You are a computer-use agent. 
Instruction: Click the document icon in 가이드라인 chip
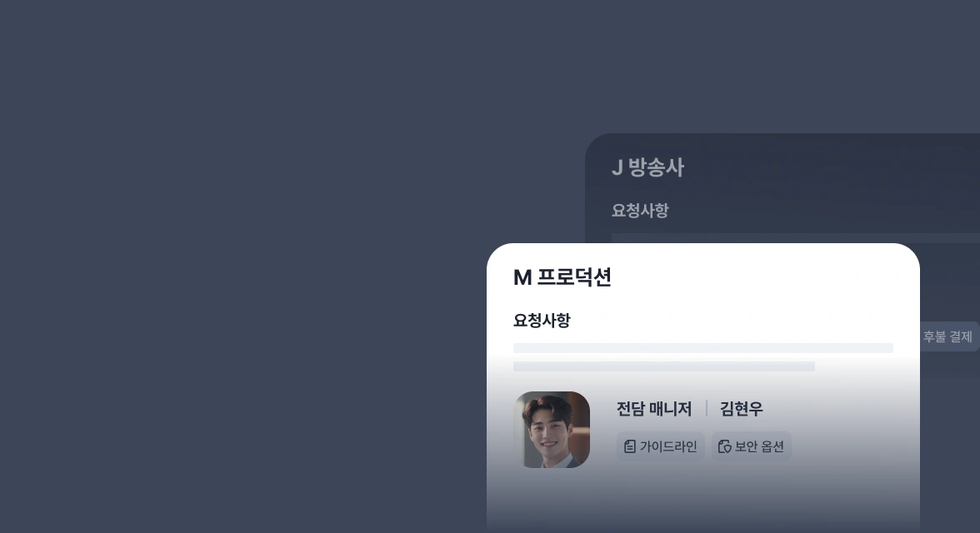coord(629,446)
